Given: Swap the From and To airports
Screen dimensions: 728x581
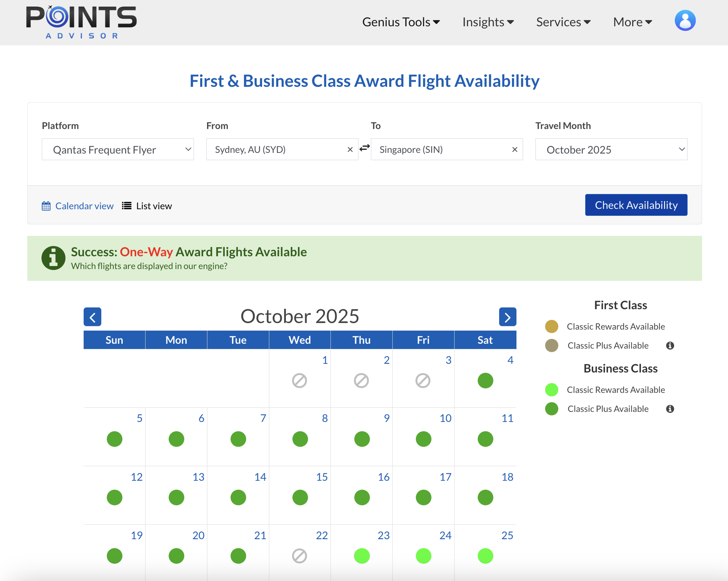Looking at the screenshot, I should (365, 148).
